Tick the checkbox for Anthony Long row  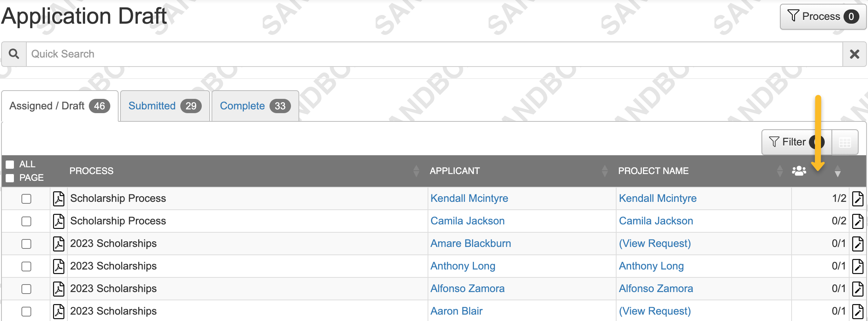[26, 266]
